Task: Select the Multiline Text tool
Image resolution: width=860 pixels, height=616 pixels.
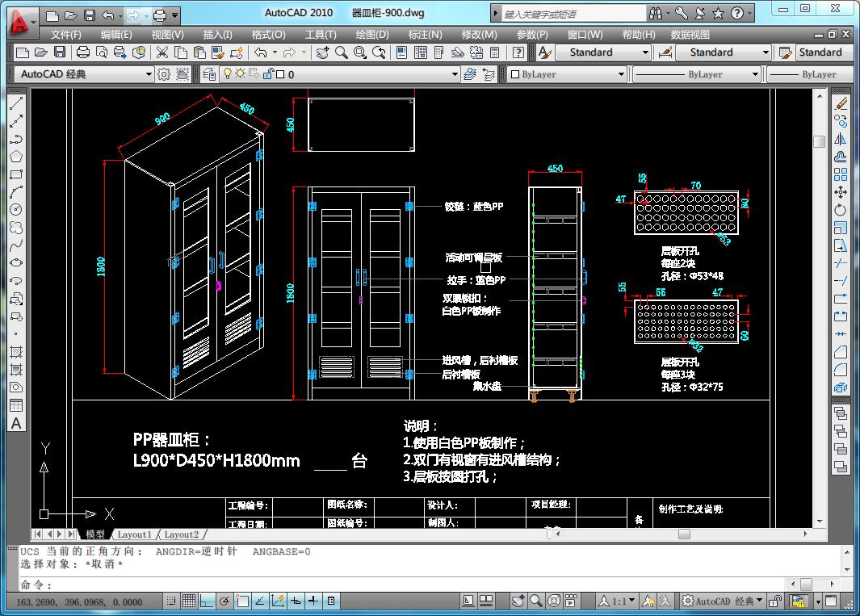Action: point(16,424)
